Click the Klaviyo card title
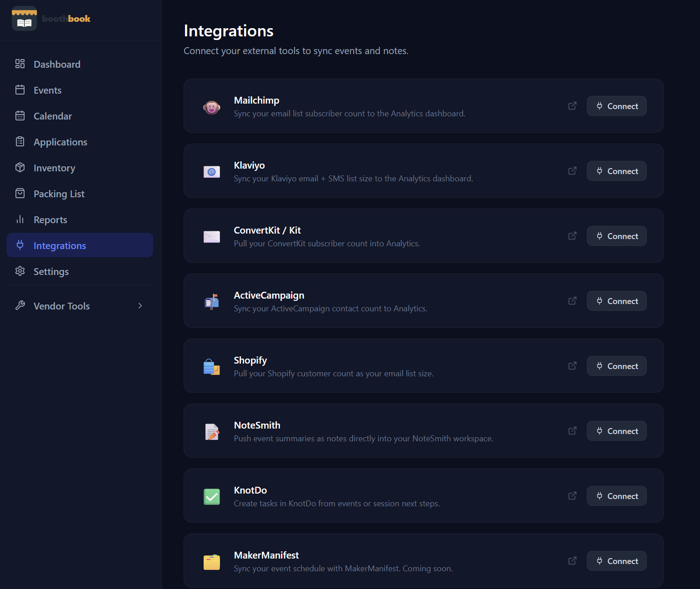The height and width of the screenshot is (589, 700). pos(249,165)
